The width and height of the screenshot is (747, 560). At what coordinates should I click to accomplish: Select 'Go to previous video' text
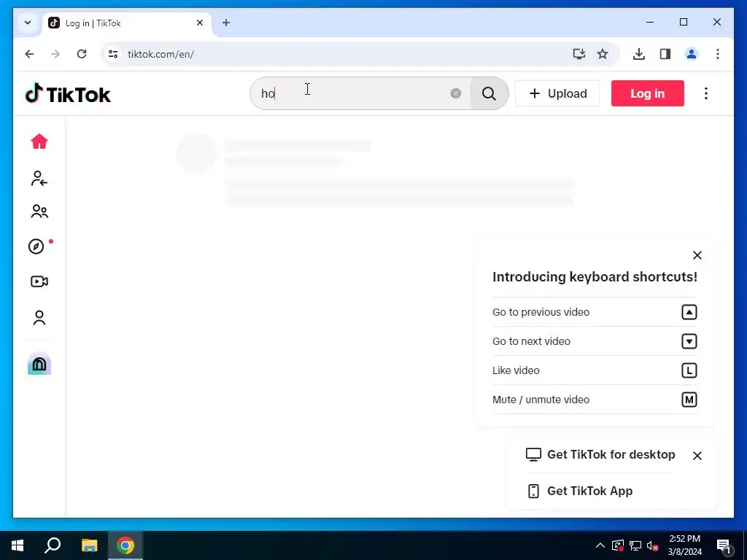tap(541, 312)
